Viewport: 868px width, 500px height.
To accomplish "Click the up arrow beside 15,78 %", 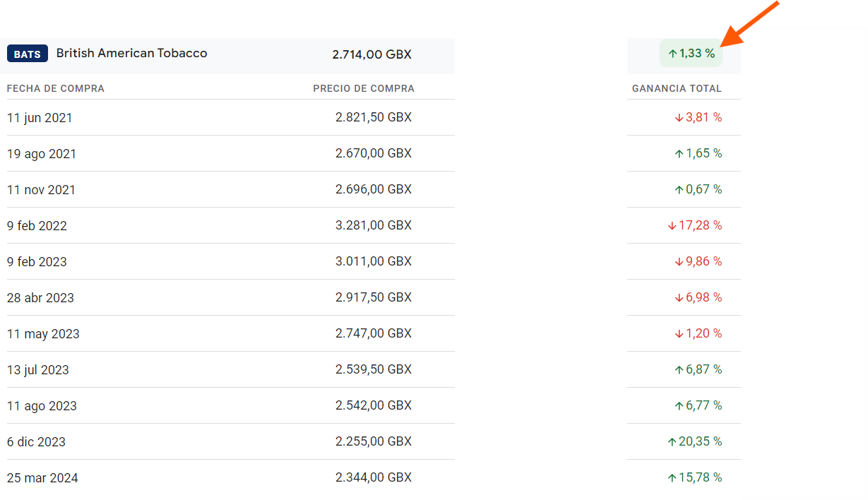I will [672, 478].
